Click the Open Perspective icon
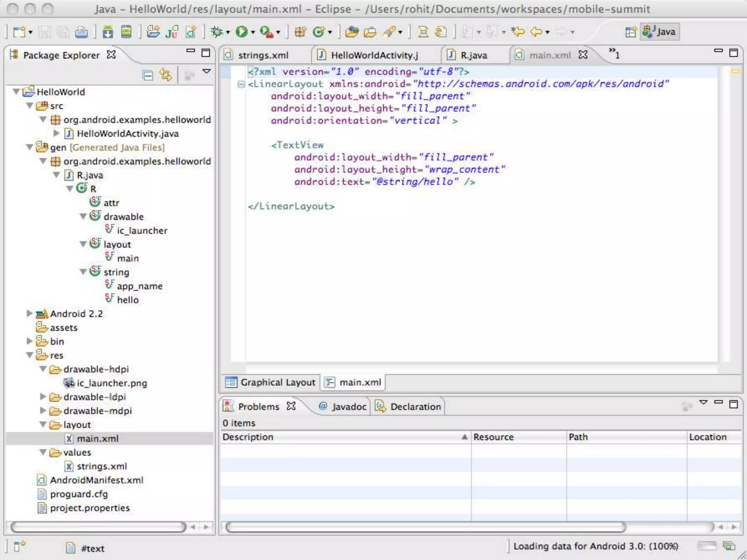Image resolution: width=747 pixels, height=560 pixels. [x=631, y=32]
